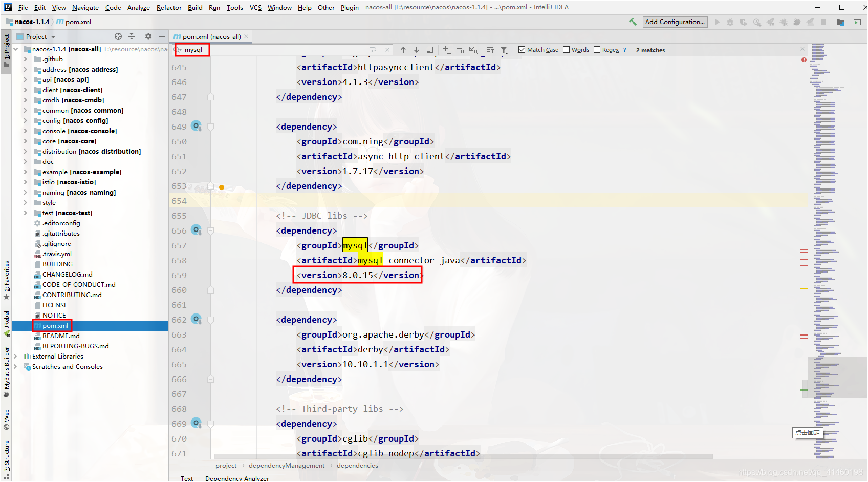
Task: Open Project Structure from the toolbar icon
Action: tap(840, 22)
